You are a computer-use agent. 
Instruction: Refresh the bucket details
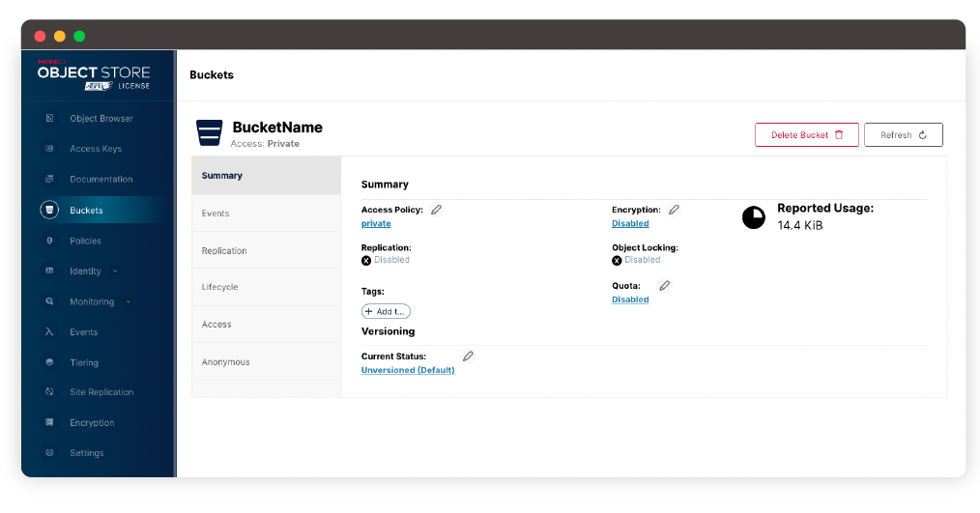pos(903,135)
